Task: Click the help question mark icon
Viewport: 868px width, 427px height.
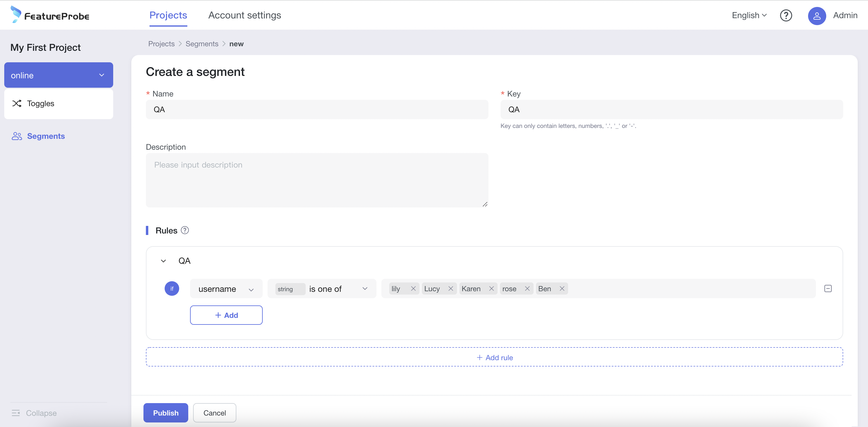Action: click(x=785, y=15)
